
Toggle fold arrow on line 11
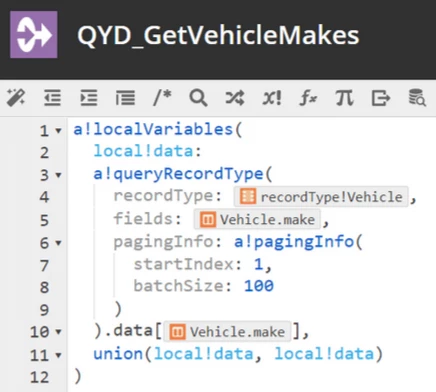[x=58, y=355]
